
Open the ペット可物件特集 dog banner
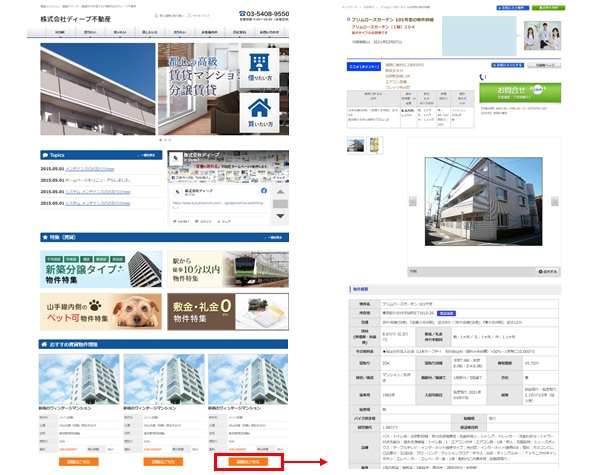point(101,312)
